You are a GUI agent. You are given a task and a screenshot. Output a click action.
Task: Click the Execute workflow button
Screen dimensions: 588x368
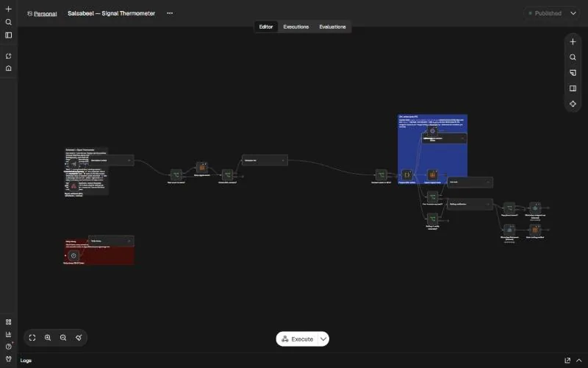[298, 339]
